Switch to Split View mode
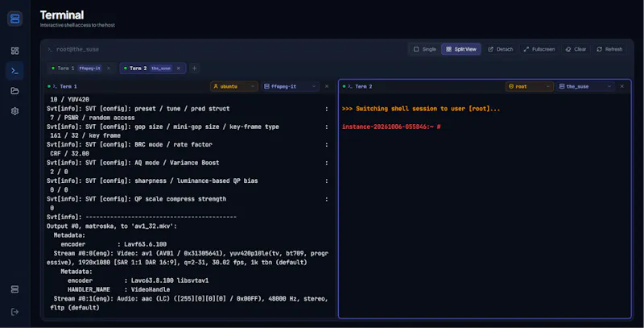Image resolution: width=644 pixels, height=328 pixels. coord(460,49)
